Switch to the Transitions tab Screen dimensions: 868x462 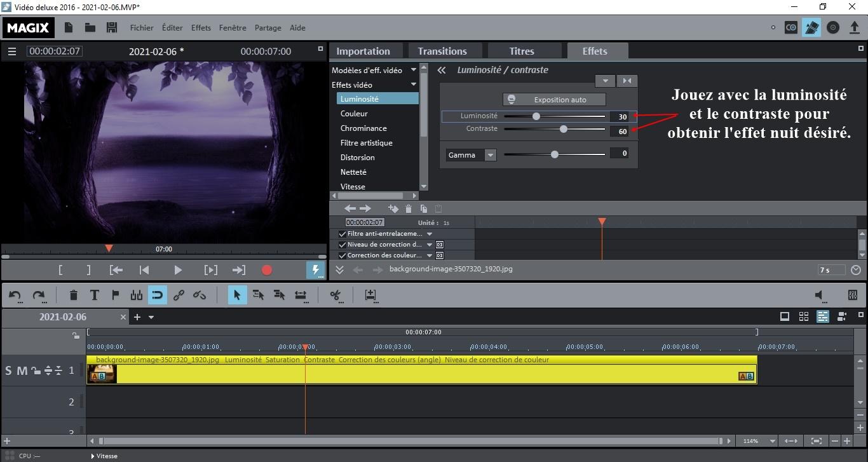pyautogui.click(x=442, y=51)
